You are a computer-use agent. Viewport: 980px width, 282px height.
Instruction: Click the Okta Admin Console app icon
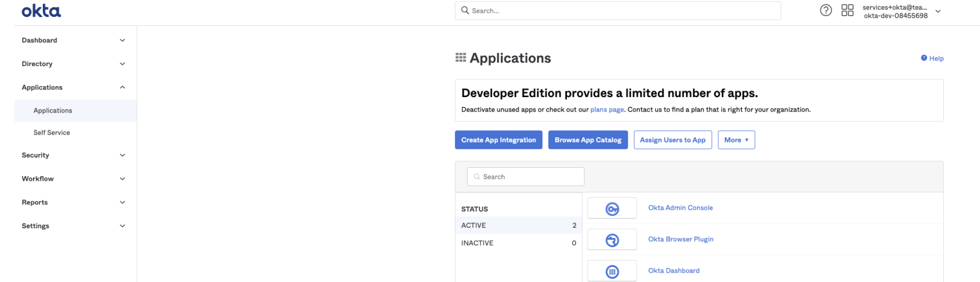[612, 209]
